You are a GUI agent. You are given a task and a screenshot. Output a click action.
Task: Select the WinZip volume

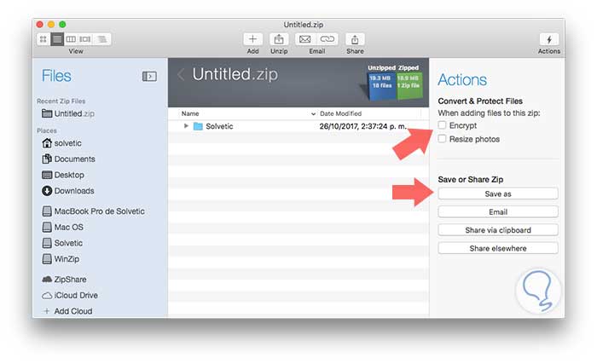(61, 259)
